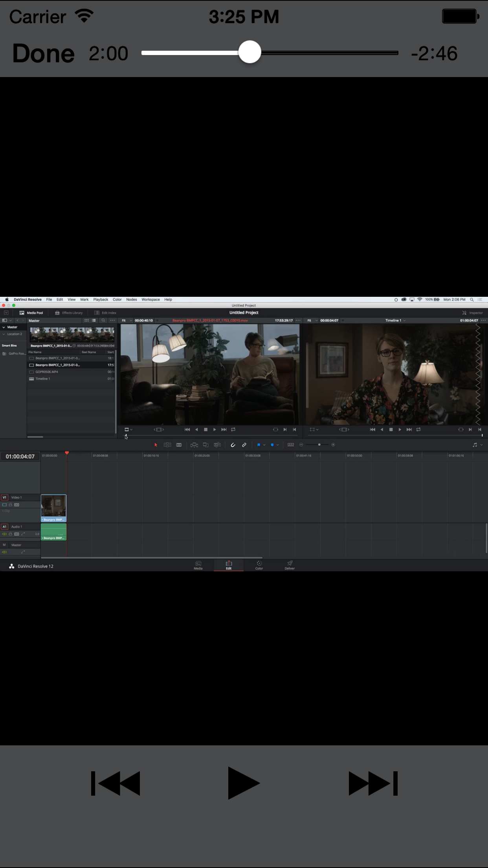Toggle the clip linking chain icon
The height and width of the screenshot is (868, 488).
(x=244, y=445)
